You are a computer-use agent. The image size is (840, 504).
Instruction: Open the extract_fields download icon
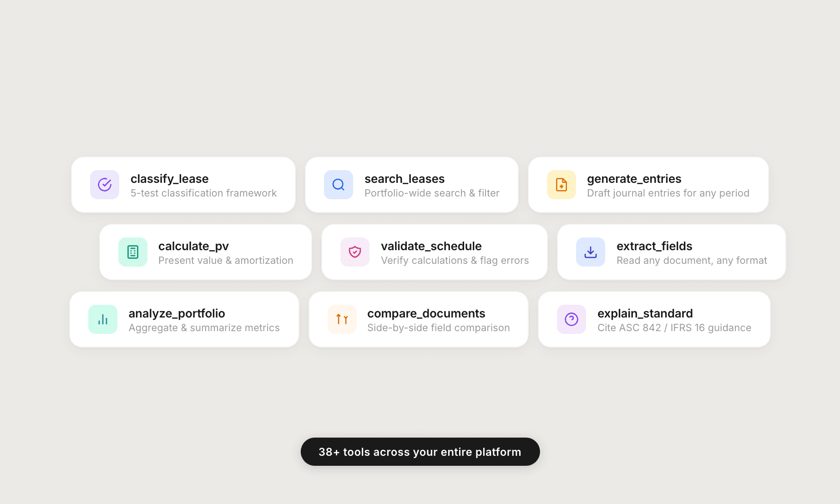coord(590,252)
